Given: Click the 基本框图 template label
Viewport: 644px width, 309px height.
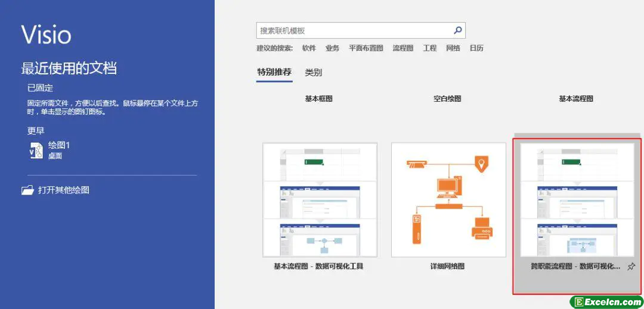Looking at the screenshot, I should [318, 99].
